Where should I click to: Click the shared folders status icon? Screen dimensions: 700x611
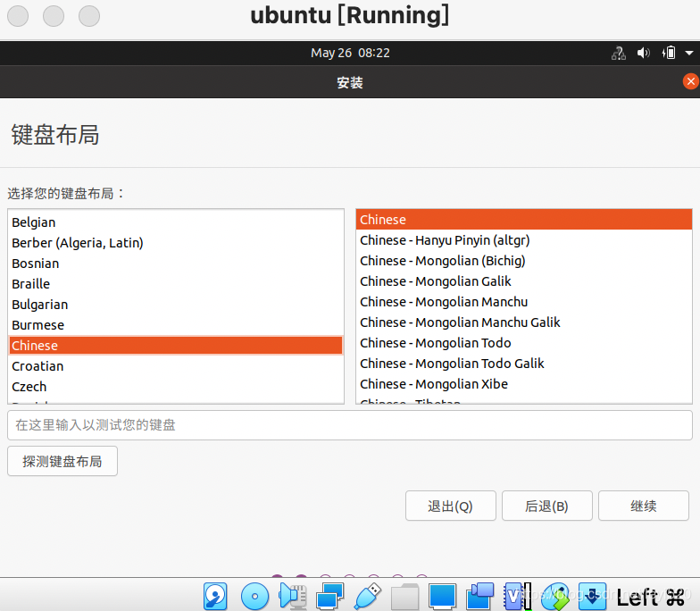click(405, 597)
